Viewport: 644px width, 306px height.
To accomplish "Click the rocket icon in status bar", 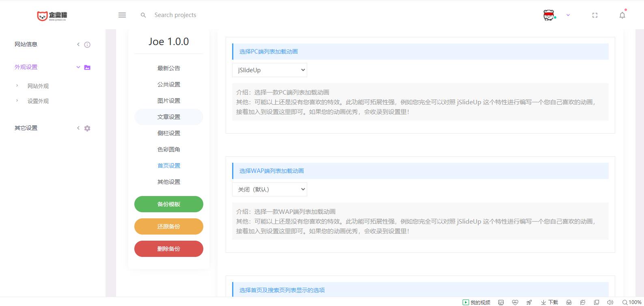I will pyautogui.click(x=529, y=302).
